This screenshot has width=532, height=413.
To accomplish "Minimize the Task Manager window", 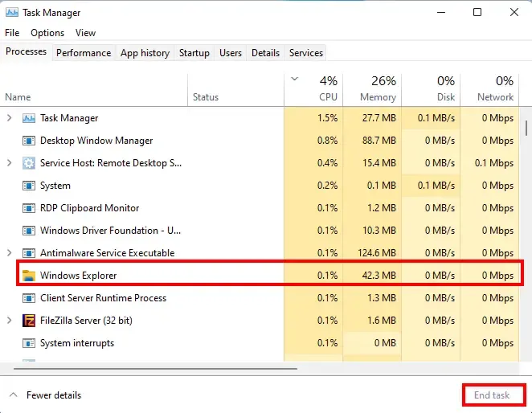I will [x=441, y=13].
